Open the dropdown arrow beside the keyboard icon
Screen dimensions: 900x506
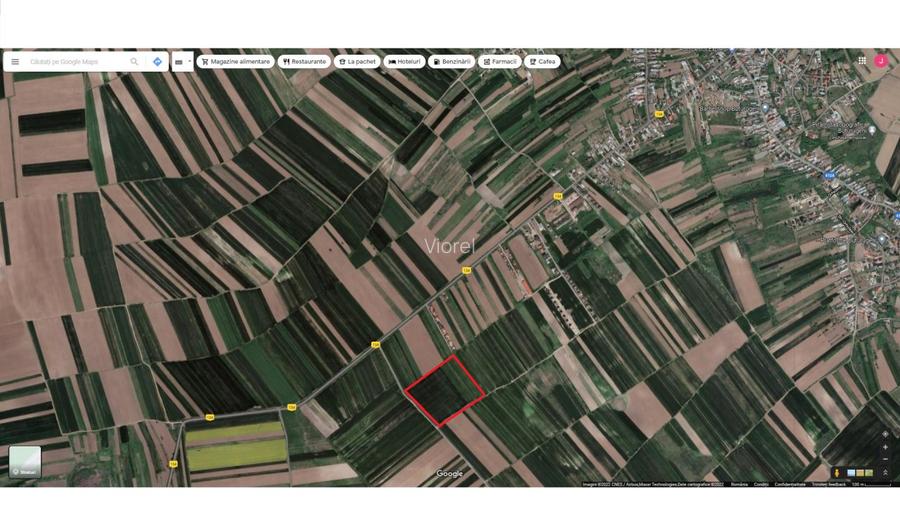pos(189,61)
